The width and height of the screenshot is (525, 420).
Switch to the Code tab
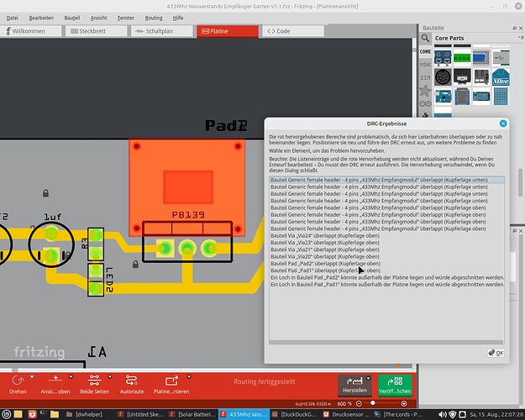(293, 31)
